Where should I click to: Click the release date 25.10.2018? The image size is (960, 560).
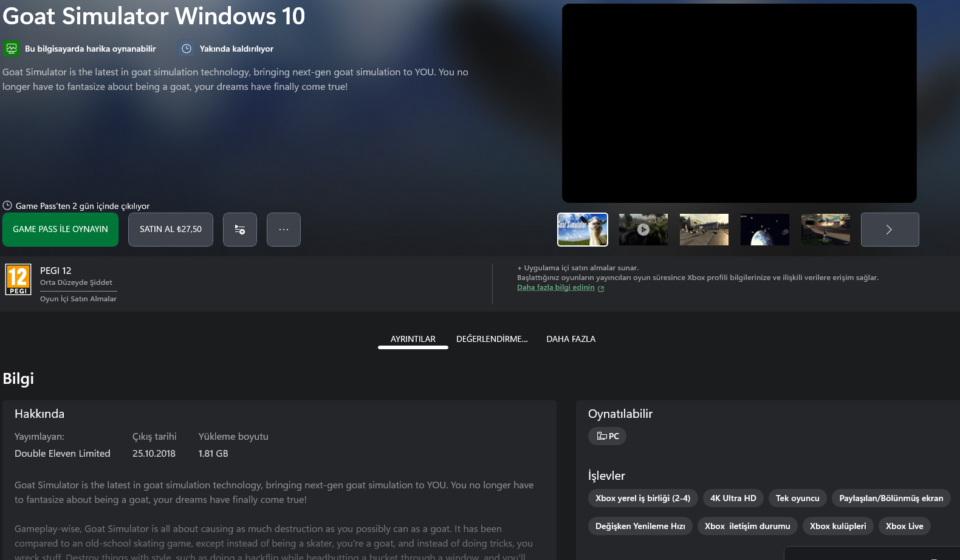[154, 454]
